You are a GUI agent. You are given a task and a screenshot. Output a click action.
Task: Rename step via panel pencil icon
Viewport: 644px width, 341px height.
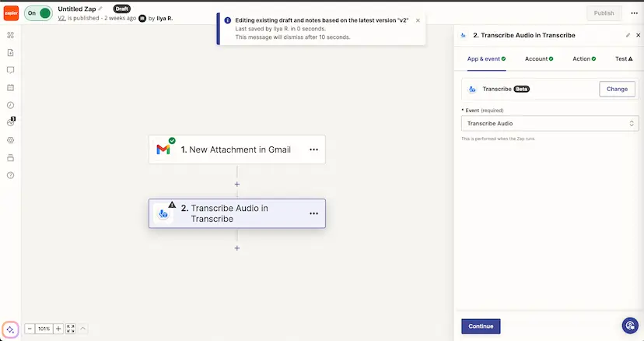(x=628, y=35)
